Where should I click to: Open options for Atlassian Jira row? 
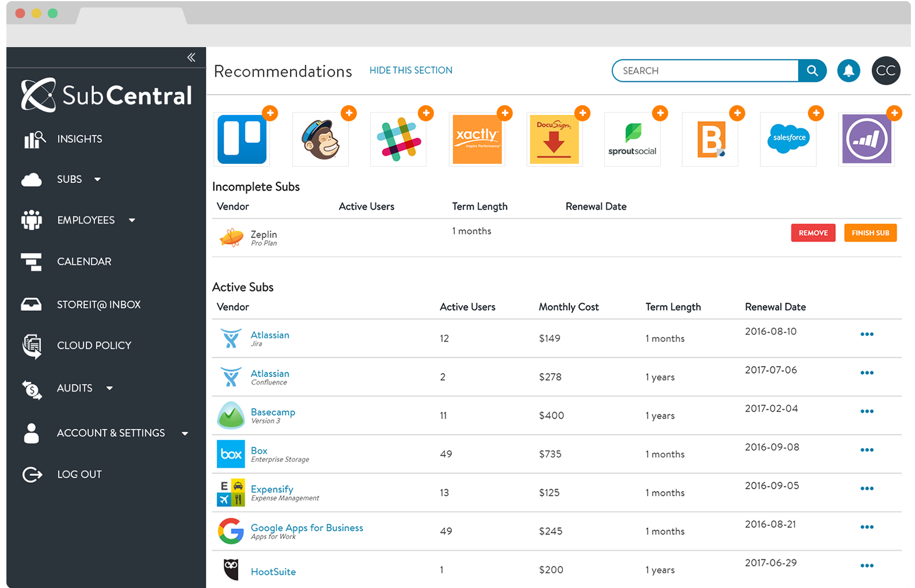[x=867, y=334]
